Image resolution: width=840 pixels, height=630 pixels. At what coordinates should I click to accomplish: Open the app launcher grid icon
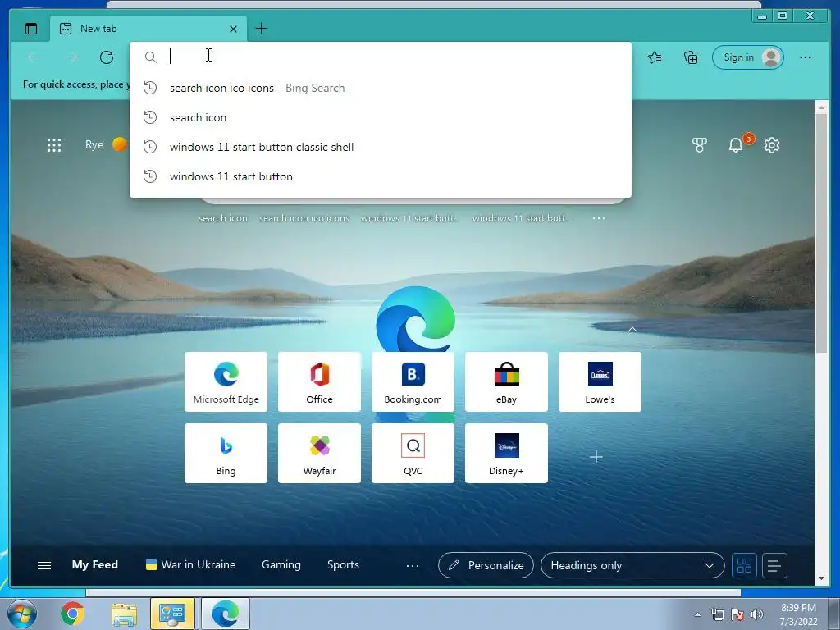coord(54,145)
